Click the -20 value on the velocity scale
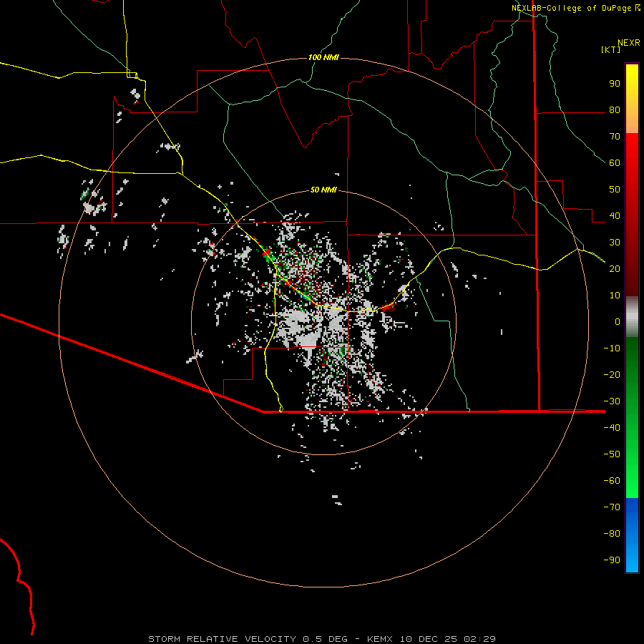 [612, 374]
